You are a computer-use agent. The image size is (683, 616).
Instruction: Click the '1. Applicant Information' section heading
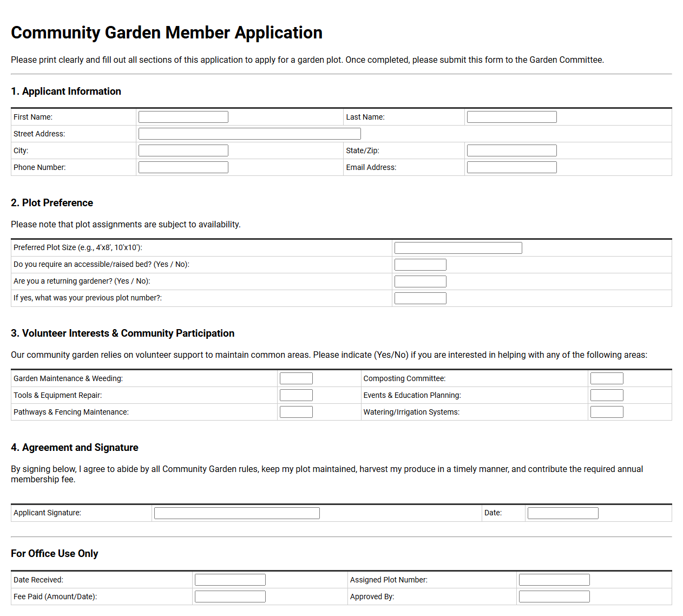66,91
